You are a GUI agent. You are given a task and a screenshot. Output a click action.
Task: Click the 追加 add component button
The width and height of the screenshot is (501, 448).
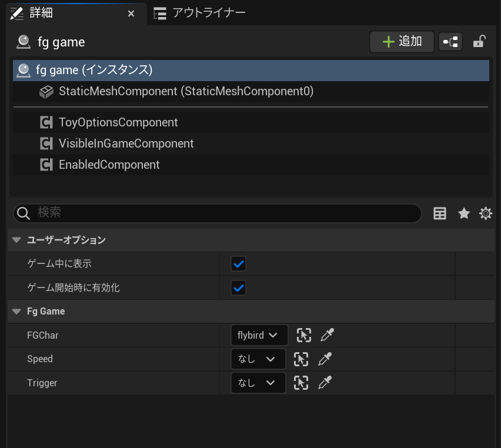402,42
